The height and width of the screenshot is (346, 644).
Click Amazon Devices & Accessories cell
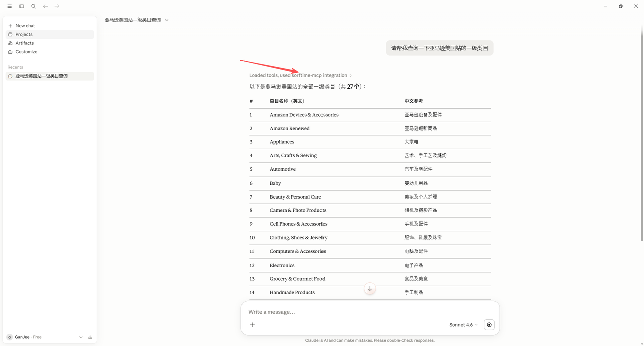click(304, 115)
